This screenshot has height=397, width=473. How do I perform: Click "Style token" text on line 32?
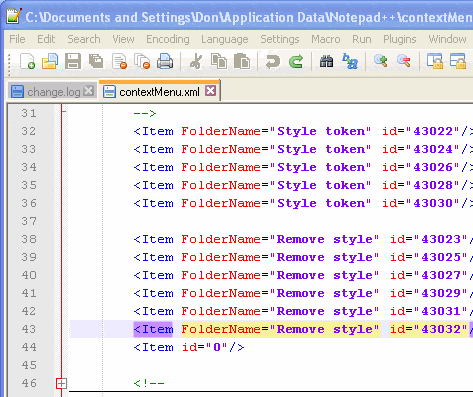click(320, 131)
